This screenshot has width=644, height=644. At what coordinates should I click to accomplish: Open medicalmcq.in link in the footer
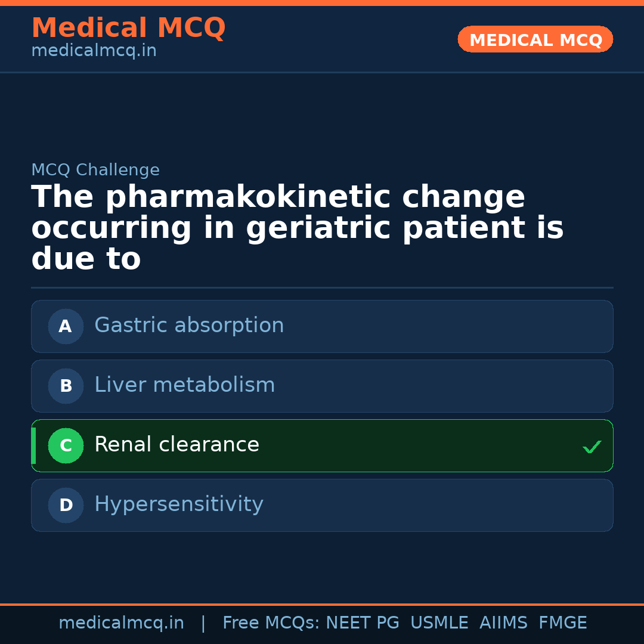(121, 623)
